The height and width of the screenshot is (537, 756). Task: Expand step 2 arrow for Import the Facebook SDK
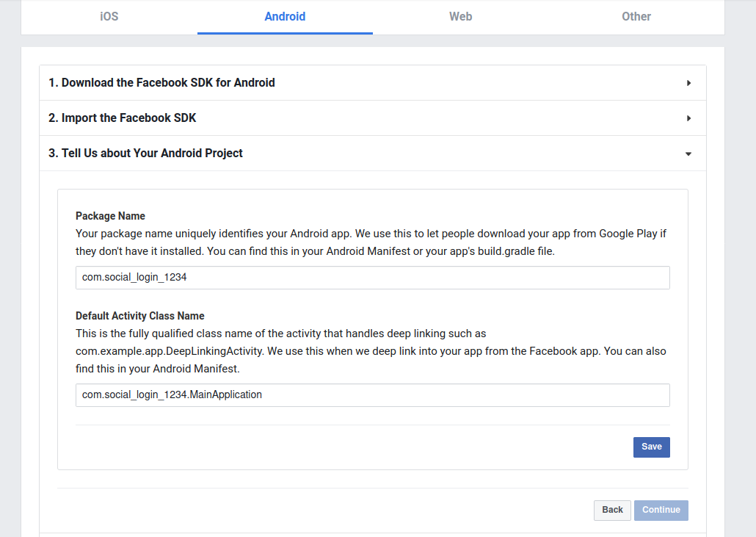click(688, 118)
